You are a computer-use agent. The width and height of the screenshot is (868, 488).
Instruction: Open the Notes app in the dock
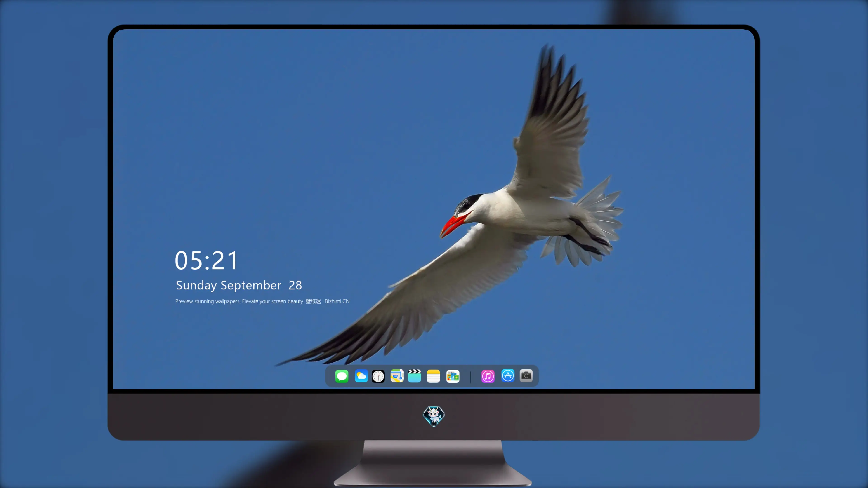click(x=433, y=376)
